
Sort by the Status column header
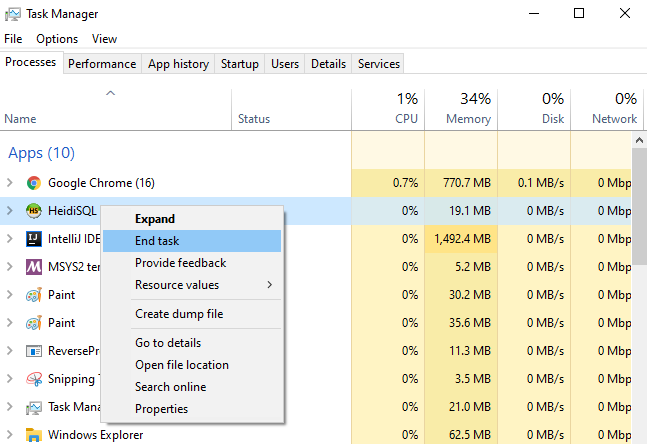pyautogui.click(x=291, y=110)
